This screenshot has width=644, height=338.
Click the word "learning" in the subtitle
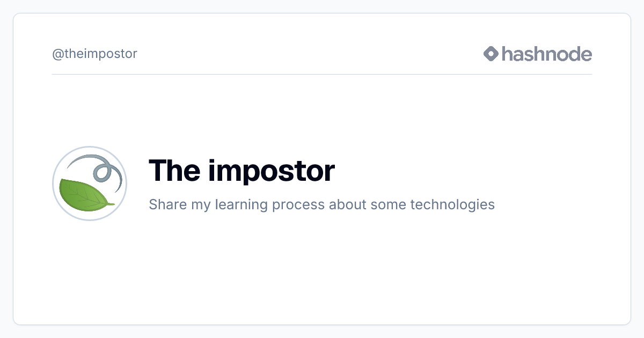tap(241, 205)
